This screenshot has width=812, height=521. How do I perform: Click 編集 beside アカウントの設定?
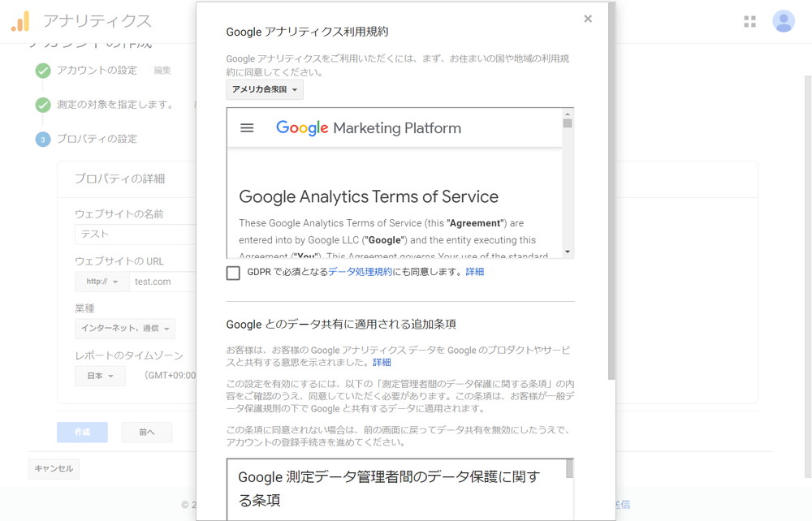point(162,71)
